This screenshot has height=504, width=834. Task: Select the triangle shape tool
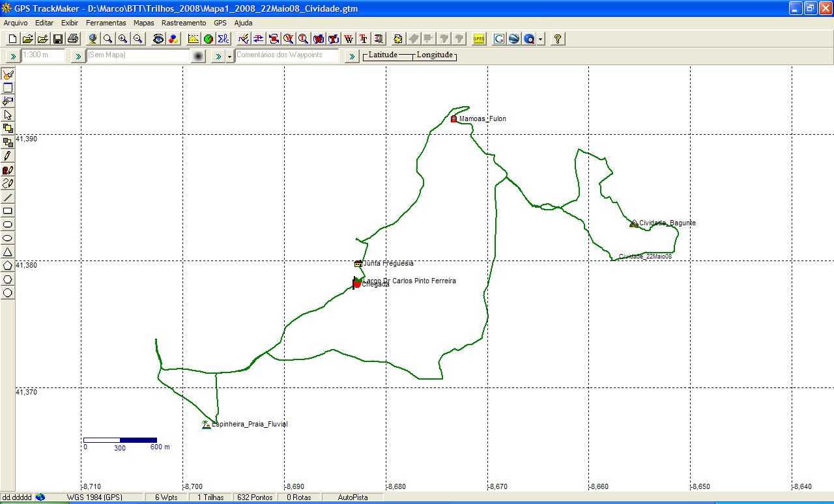pyautogui.click(x=8, y=251)
